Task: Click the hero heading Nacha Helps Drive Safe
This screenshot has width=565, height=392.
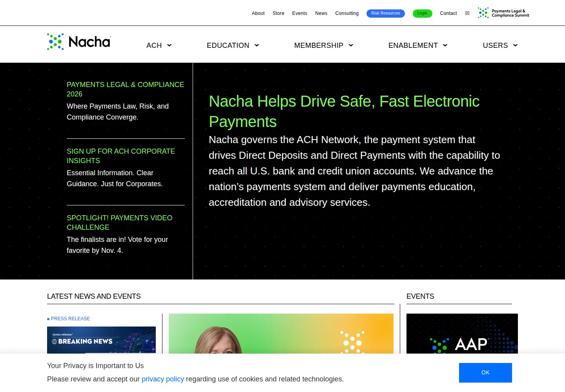Action: 344,112
